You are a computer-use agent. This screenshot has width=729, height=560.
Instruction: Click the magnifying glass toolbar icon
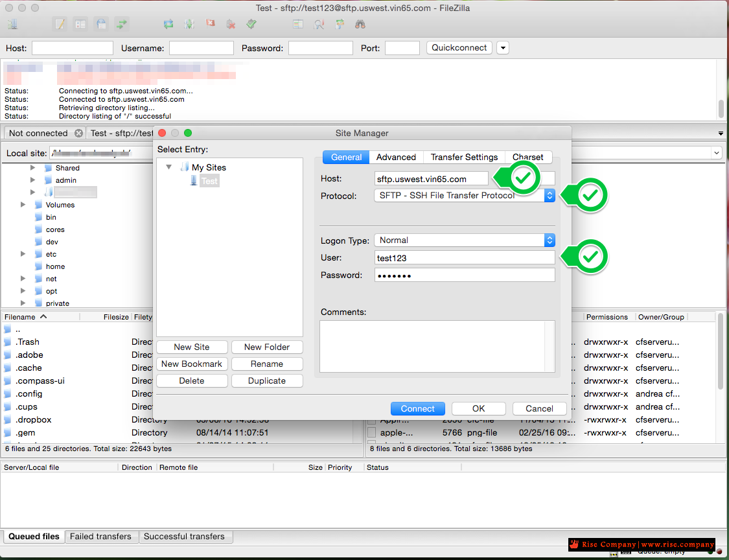pyautogui.click(x=319, y=24)
